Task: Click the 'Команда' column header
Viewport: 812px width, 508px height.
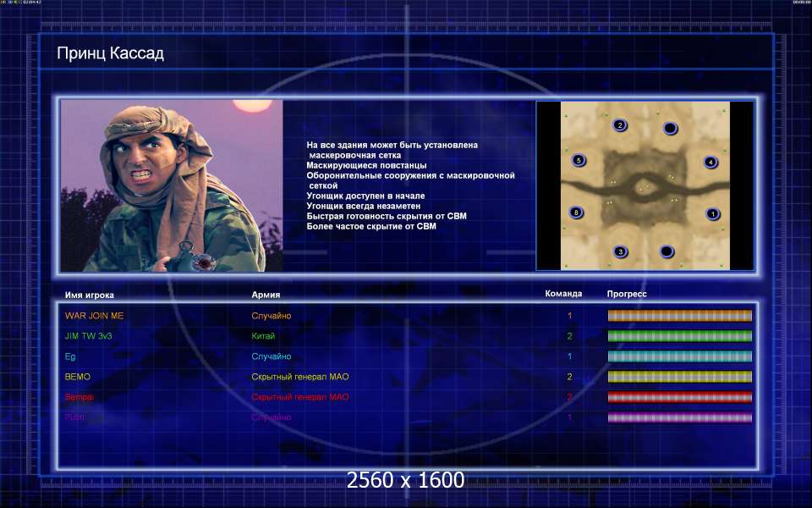Action: pos(563,294)
